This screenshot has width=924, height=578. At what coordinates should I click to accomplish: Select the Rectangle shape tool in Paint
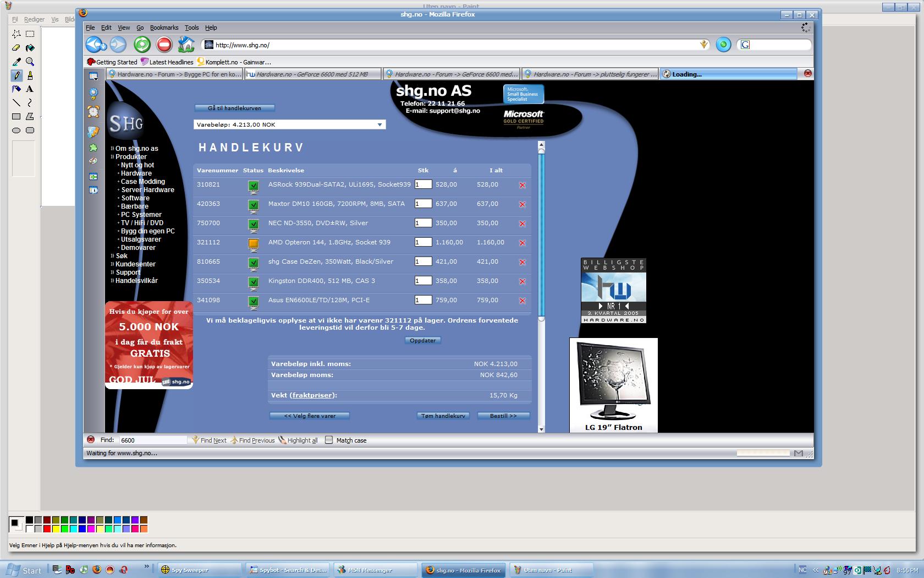click(x=16, y=116)
